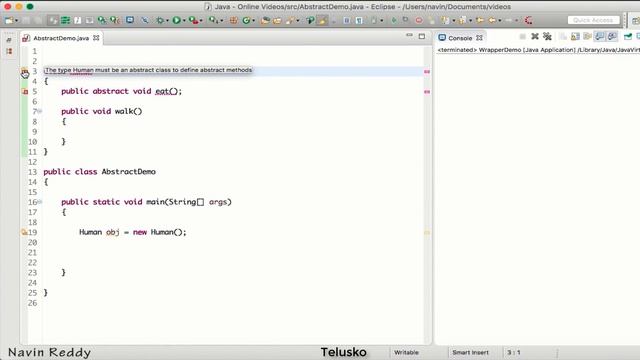The height and width of the screenshot is (360, 640).
Task: Click 'public abstract void eat();' code line
Action: point(122,91)
